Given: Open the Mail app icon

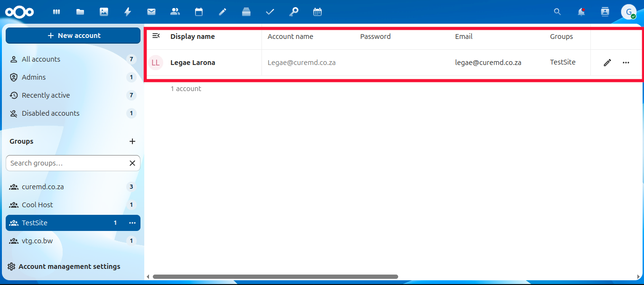Looking at the screenshot, I should pyautogui.click(x=151, y=12).
